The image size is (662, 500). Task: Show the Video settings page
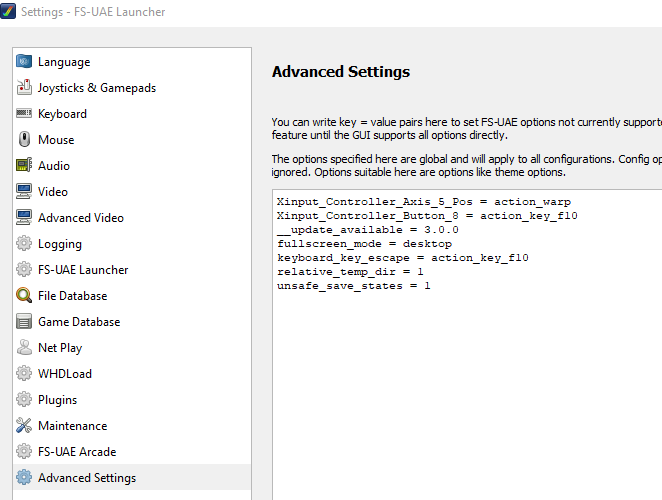[x=132, y=191]
